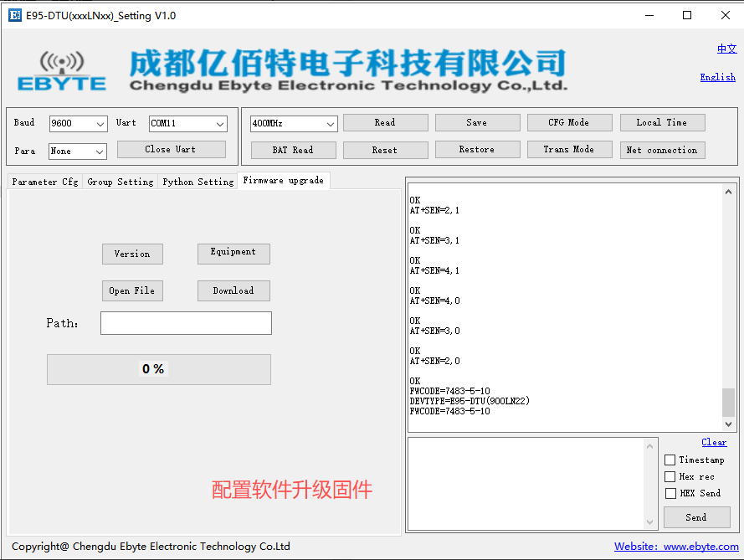
Task: Click the firmware upgrade progress bar
Action: (x=159, y=369)
